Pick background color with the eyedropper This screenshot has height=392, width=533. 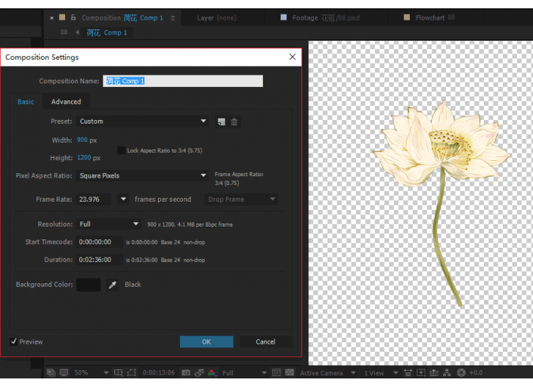pos(113,285)
